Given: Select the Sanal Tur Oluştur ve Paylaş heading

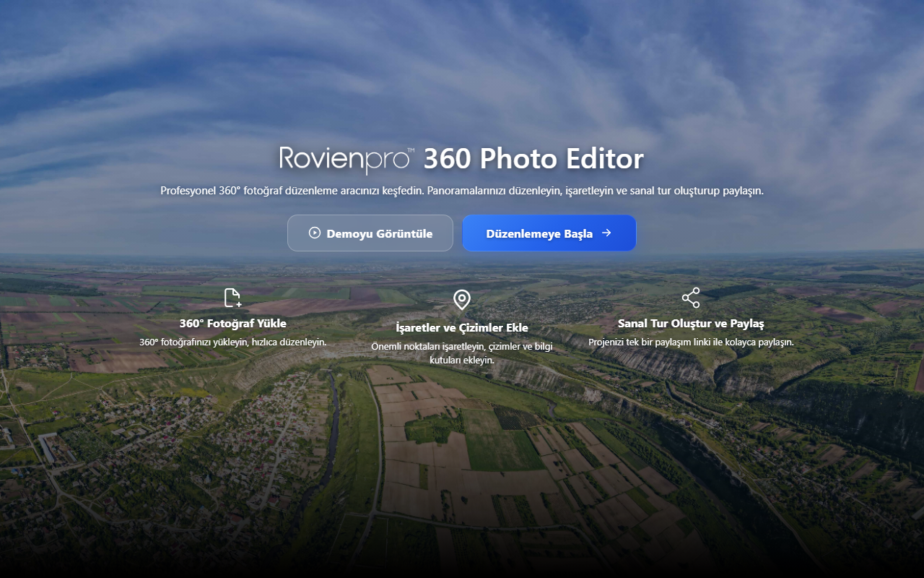Looking at the screenshot, I should (x=691, y=323).
